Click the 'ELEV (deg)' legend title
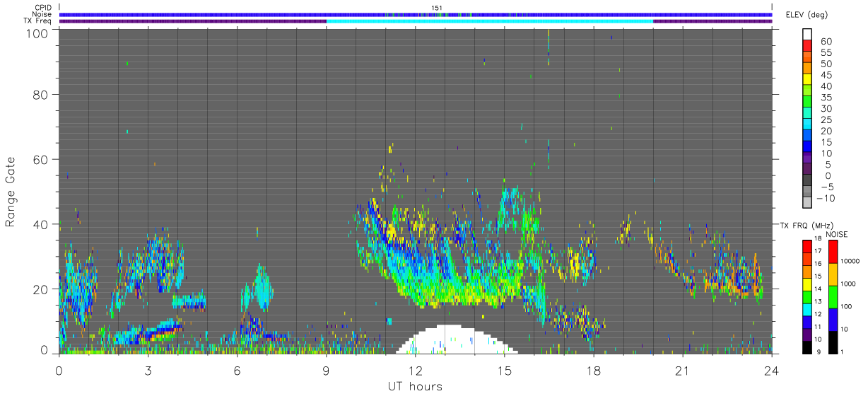The width and height of the screenshot is (868, 401). point(807,16)
